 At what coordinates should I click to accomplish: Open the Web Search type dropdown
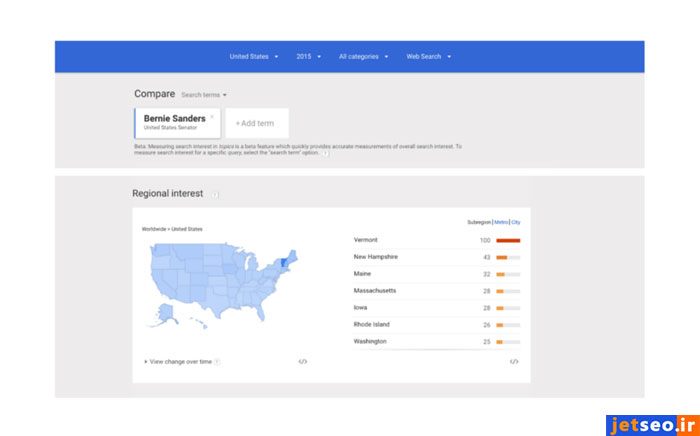click(x=428, y=57)
